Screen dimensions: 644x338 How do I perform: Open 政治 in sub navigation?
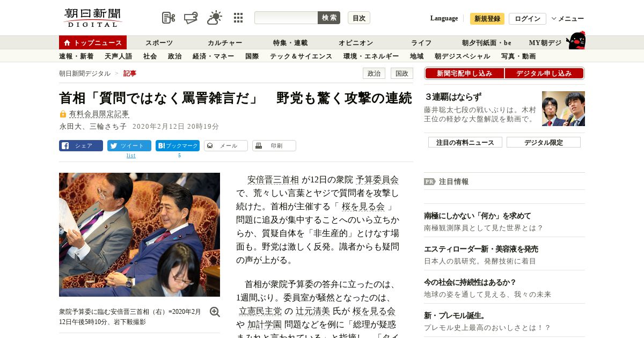175,56
